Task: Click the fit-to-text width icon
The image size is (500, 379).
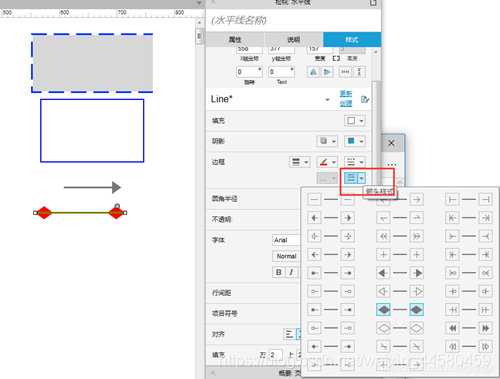Action: [x=345, y=72]
